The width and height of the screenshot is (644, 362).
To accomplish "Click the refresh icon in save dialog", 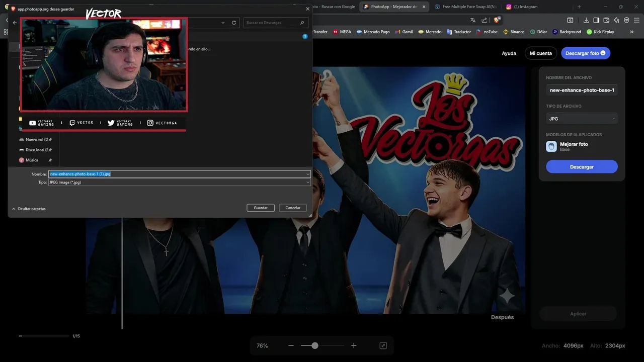I will 234,23.
